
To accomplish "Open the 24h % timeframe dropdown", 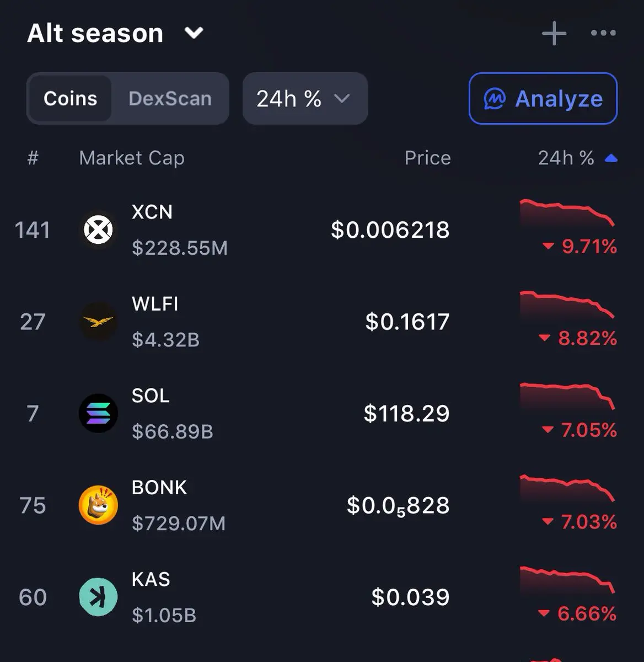I will pos(305,98).
